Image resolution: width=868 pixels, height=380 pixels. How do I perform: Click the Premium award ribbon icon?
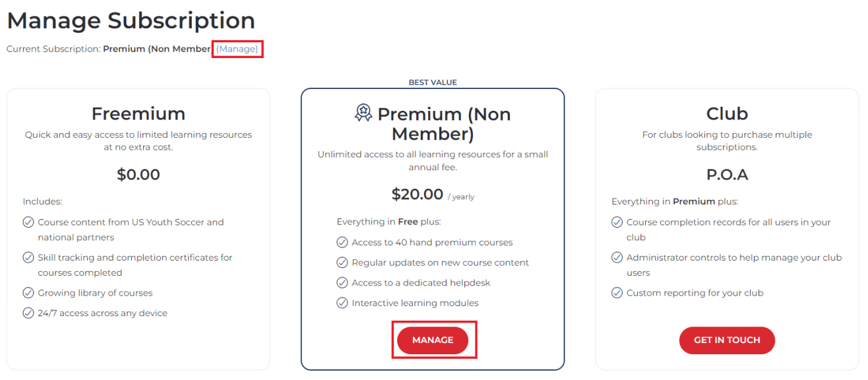point(363,113)
